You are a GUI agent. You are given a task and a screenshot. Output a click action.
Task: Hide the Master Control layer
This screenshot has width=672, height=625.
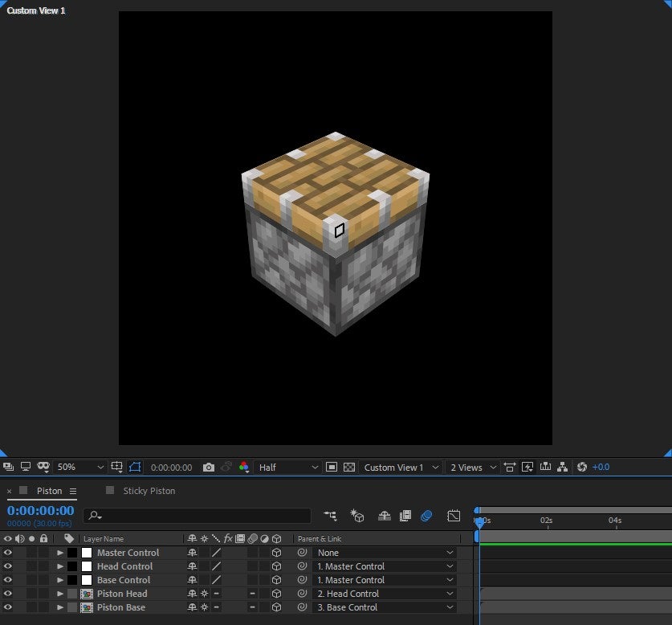click(8, 553)
